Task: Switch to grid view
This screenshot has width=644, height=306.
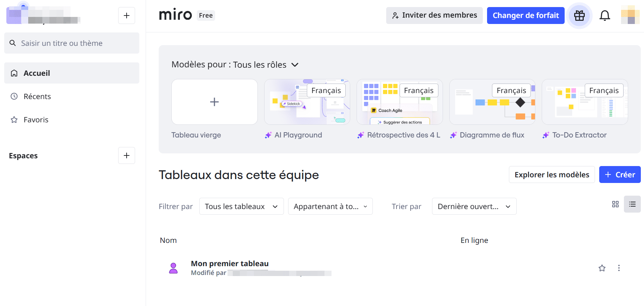Action: (x=615, y=204)
